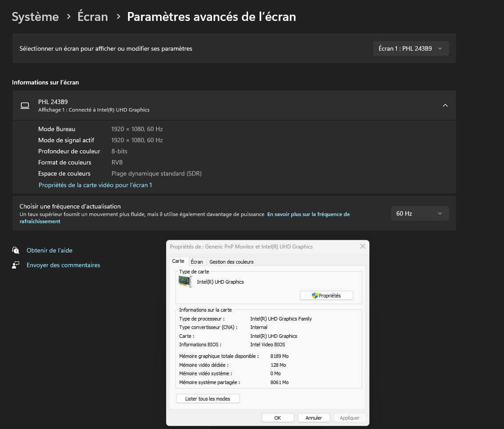Open the Système breadcrumb
The height and width of the screenshot is (429, 504).
click(x=36, y=17)
